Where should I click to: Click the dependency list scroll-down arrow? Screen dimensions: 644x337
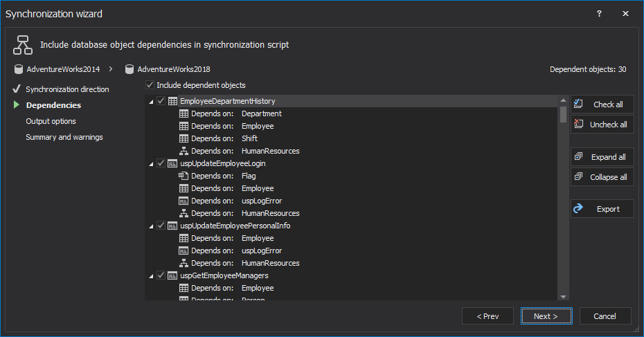564,296
